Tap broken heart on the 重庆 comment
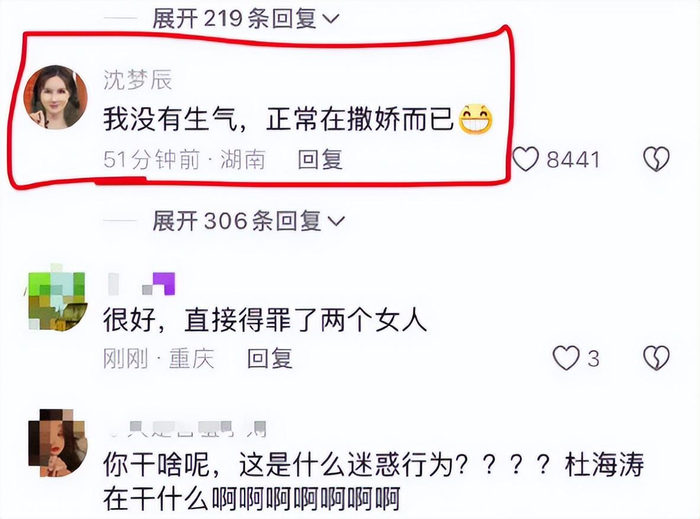 click(x=656, y=358)
